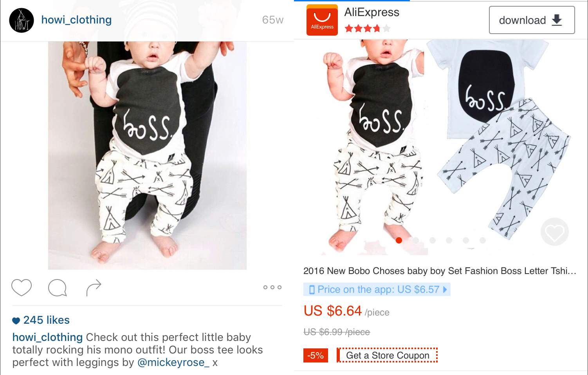Click Get a Store Coupon
The width and height of the screenshot is (588, 375).
[x=387, y=355]
